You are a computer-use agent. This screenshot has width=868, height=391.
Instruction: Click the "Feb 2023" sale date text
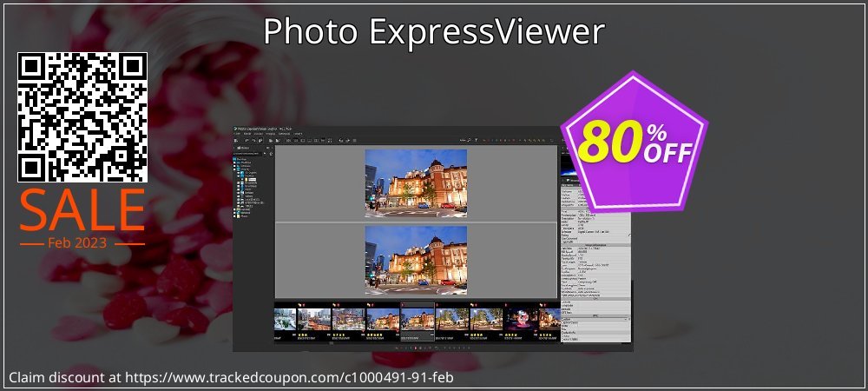click(x=77, y=243)
